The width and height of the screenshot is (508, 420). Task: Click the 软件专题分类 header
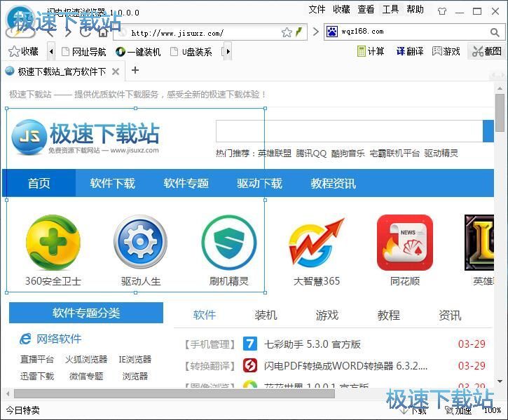86,313
